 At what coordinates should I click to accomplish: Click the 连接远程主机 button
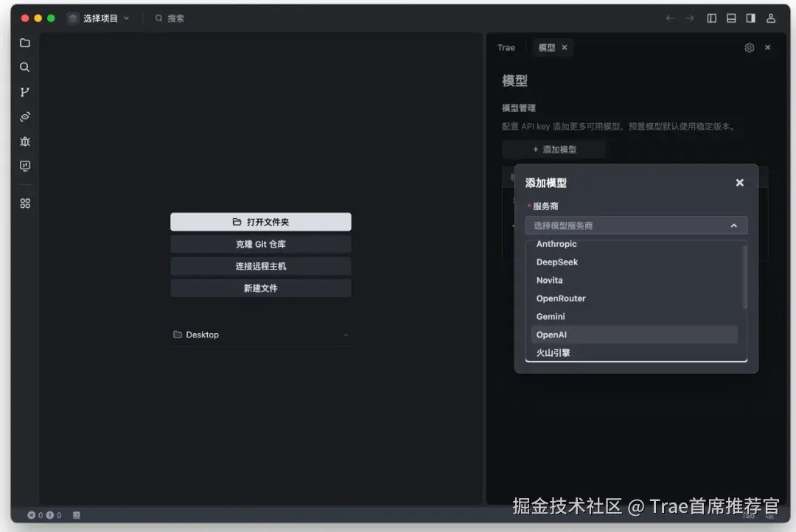coord(260,266)
